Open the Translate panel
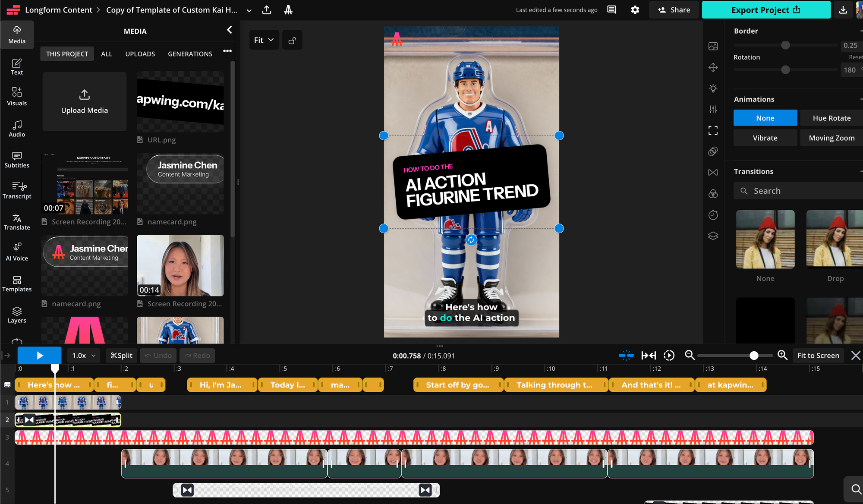 pos(17,222)
